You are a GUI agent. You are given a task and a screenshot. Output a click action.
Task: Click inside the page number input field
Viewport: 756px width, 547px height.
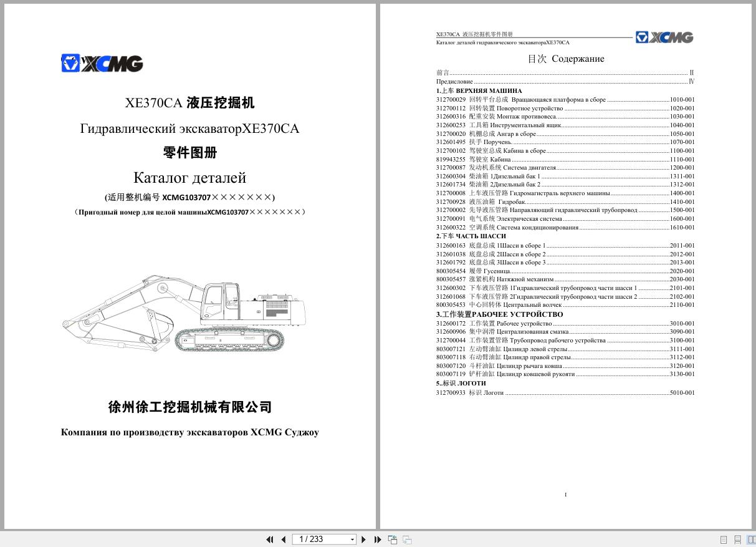318,539
